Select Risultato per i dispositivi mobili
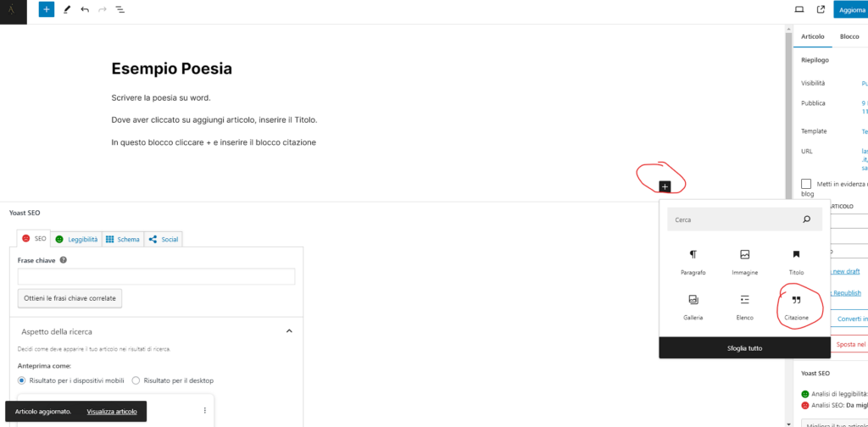Image resolution: width=868 pixels, height=427 pixels. click(x=22, y=380)
